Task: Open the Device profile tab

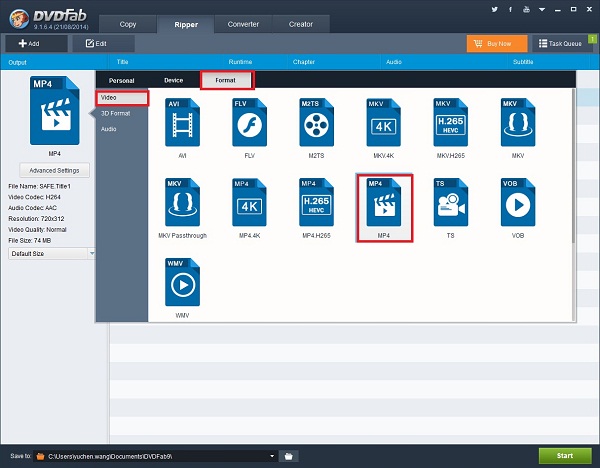Action: click(x=173, y=80)
